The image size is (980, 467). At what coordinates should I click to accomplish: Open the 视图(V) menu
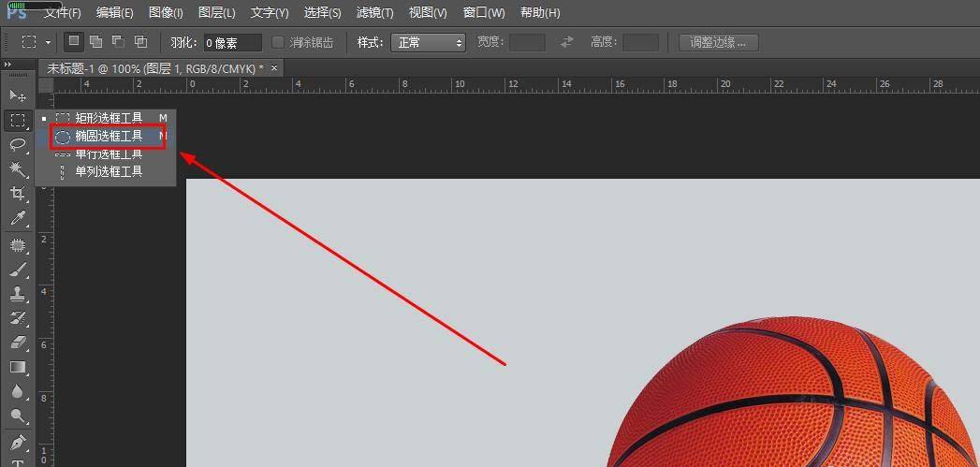tap(428, 12)
